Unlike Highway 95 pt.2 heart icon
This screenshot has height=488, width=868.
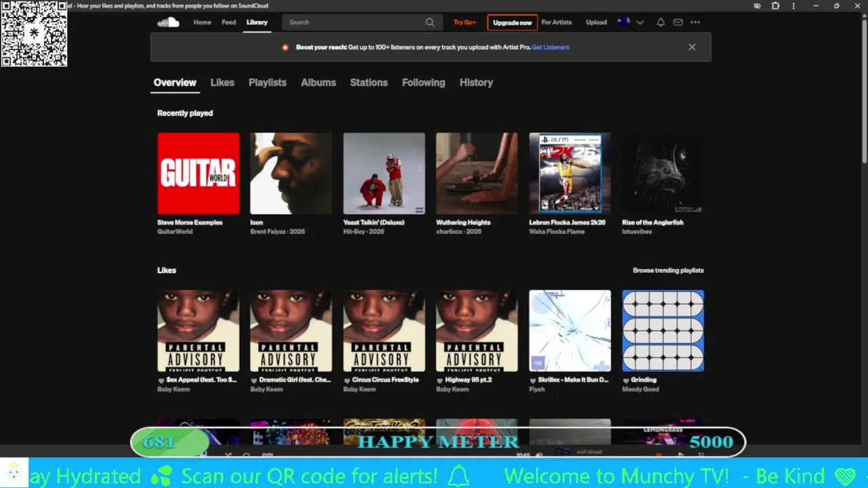pyautogui.click(x=440, y=380)
